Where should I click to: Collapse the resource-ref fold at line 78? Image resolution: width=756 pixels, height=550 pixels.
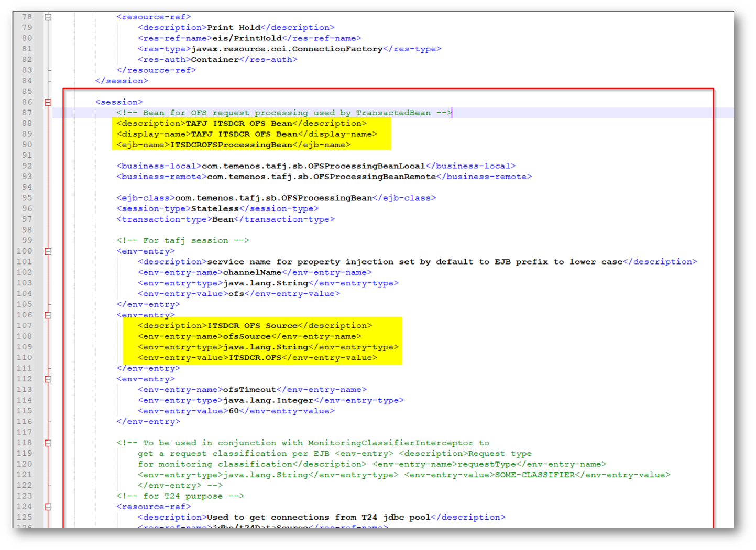(x=48, y=17)
